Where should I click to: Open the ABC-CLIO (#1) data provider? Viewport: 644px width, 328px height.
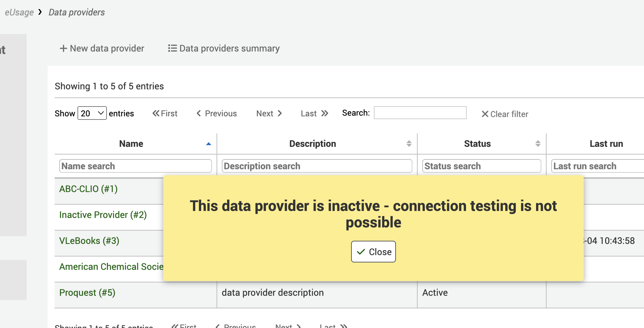[x=88, y=189]
